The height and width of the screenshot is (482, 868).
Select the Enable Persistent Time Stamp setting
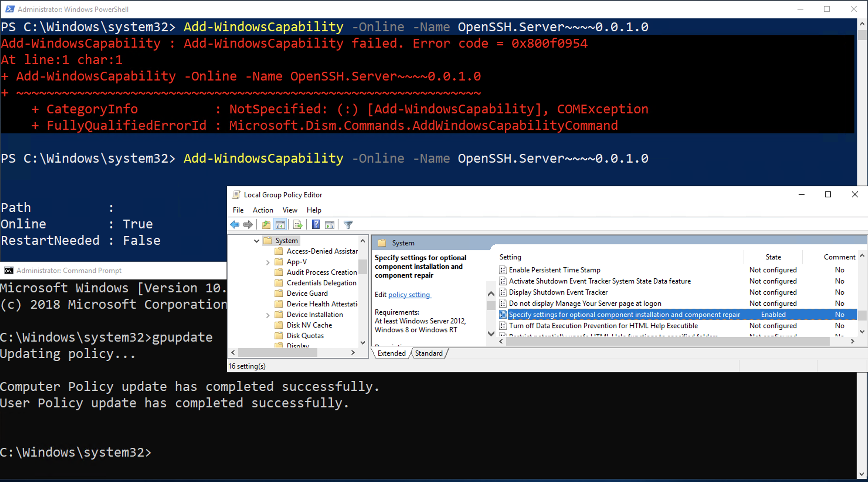click(x=555, y=270)
